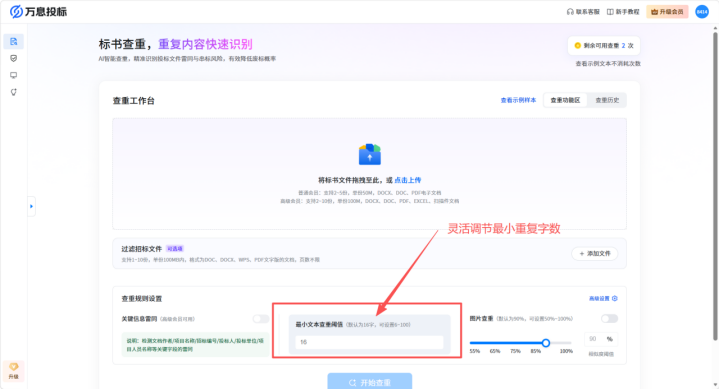Click the 点击上传 upload link
Image resolution: width=719 pixels, height=390 pixels.
408,180
